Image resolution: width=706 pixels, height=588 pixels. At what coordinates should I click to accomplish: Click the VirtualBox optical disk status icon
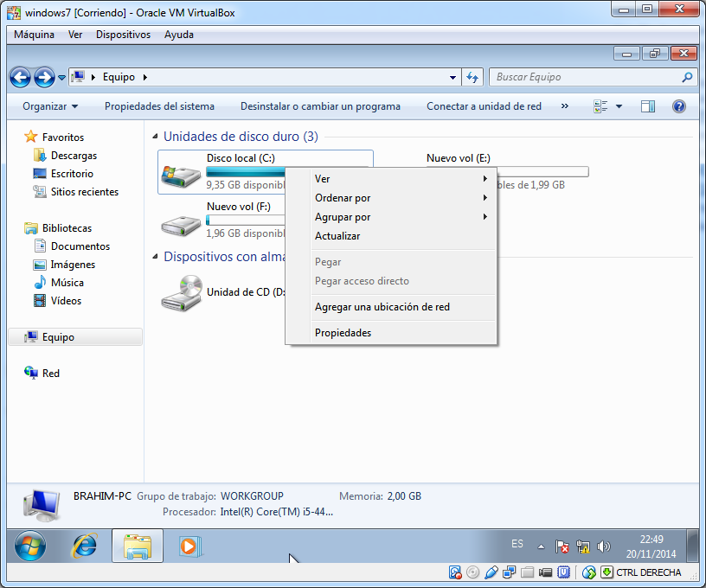[472, 572]
